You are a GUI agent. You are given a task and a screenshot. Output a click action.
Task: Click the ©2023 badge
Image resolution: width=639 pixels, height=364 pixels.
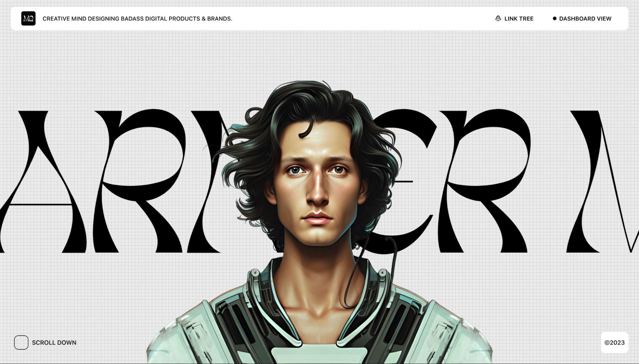[x=614, y=343]
